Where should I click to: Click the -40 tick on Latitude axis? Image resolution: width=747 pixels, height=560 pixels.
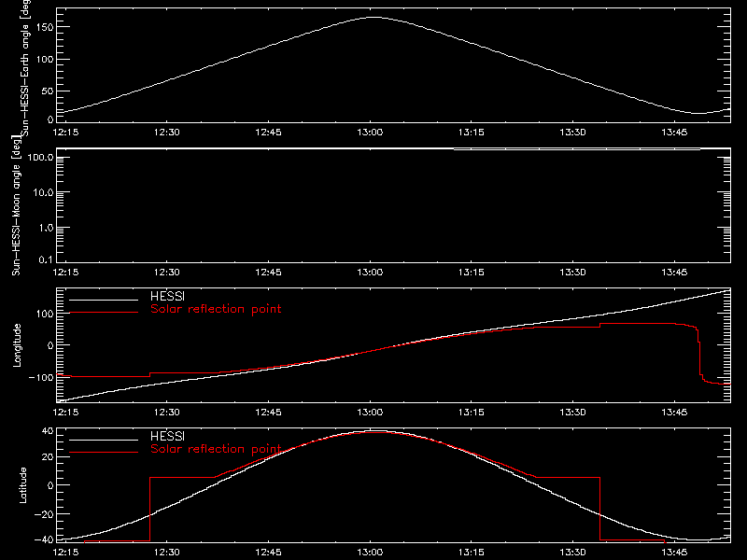[x=44, y=539]
